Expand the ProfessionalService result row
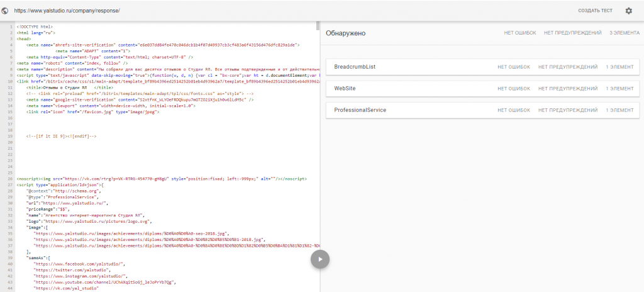The width and height of the screenshot is (644, 292). tap(482, 110)
